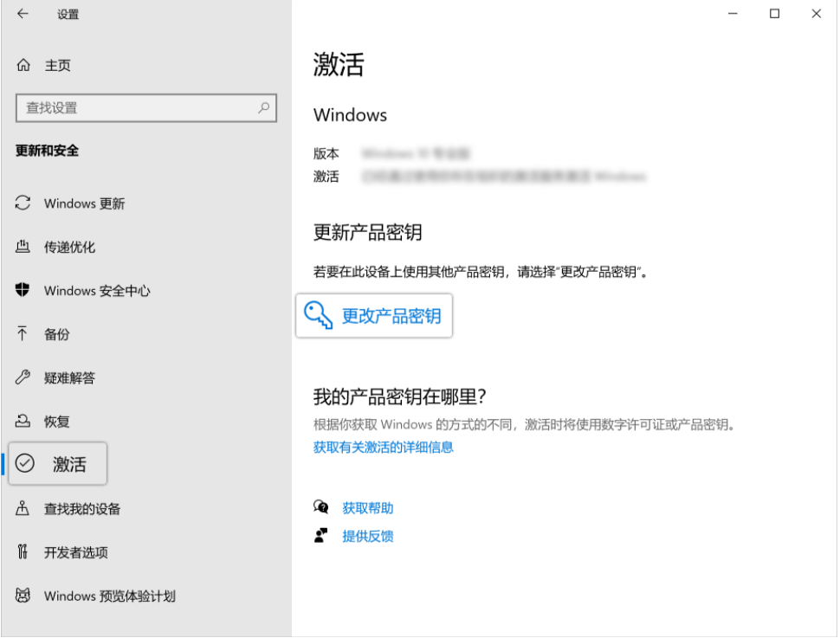Click the 查找我的设备 person icon
Viewport: 840px width, 638px height.
23,508
